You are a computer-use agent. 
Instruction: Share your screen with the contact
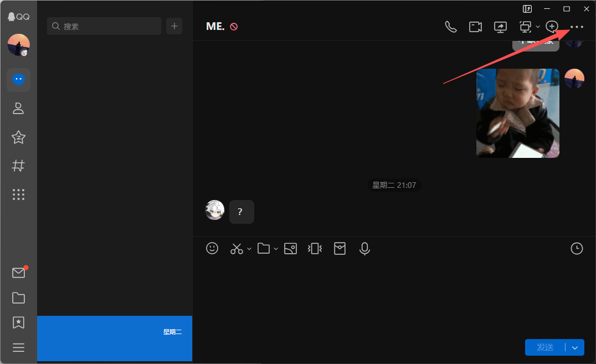(x=500, y=27)
